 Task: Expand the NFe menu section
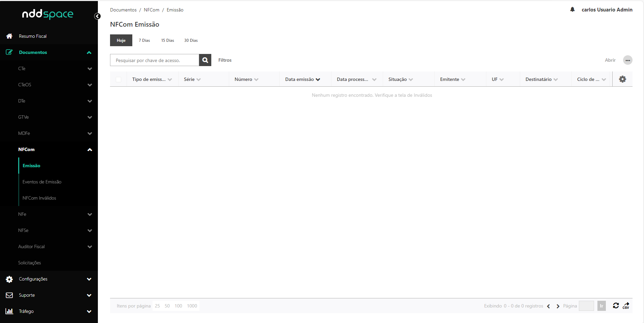[x=89, y=214]
